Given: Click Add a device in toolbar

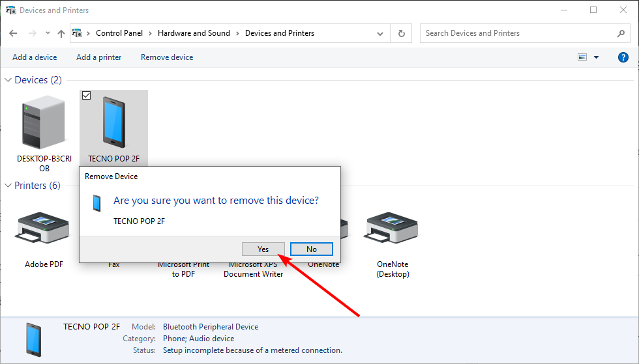Looking at the screenshot, I should [x=35, y=57].
